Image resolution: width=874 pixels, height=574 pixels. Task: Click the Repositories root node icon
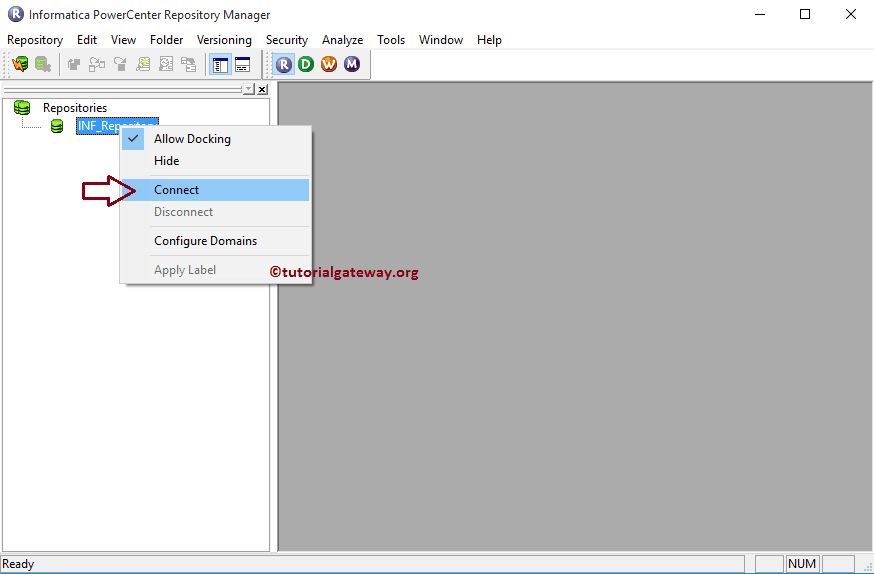click(22, 108)
